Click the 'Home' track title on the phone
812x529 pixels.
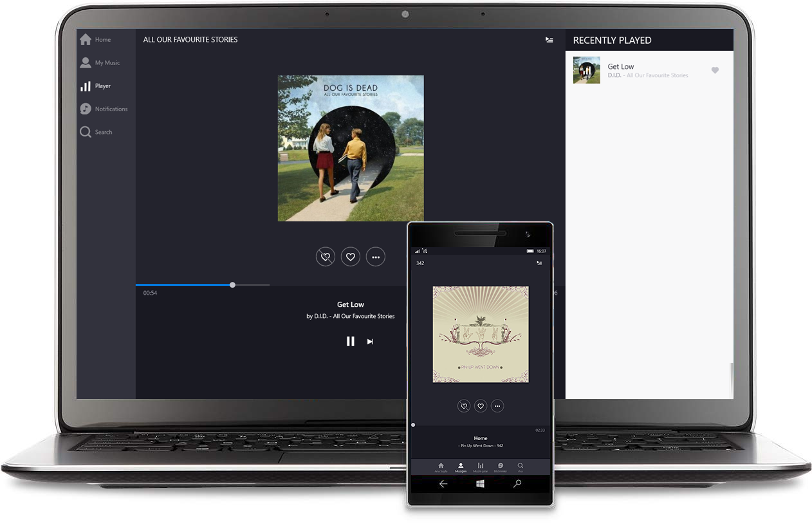[x=481, y=438]
